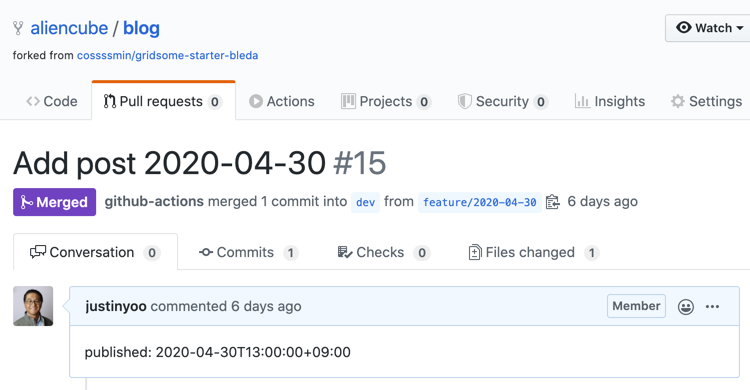Open the Checks tab
This screenshot has width=750, height=390.
click(x=384, y=252)
